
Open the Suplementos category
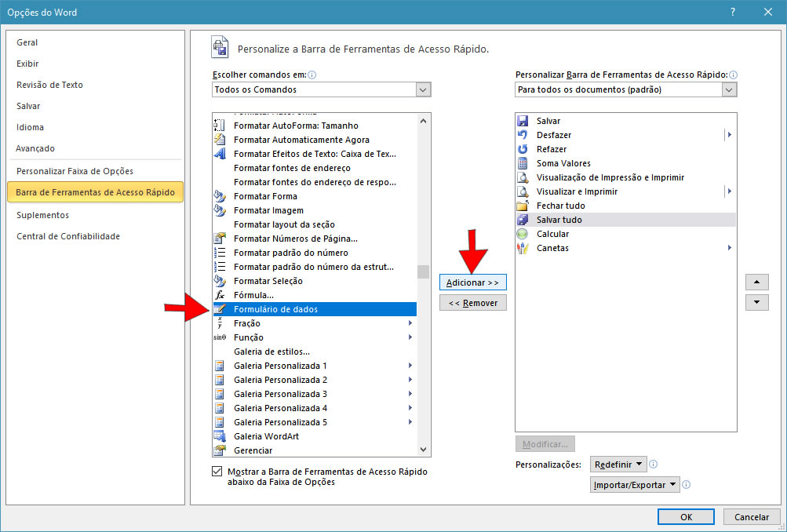(42, 215)
